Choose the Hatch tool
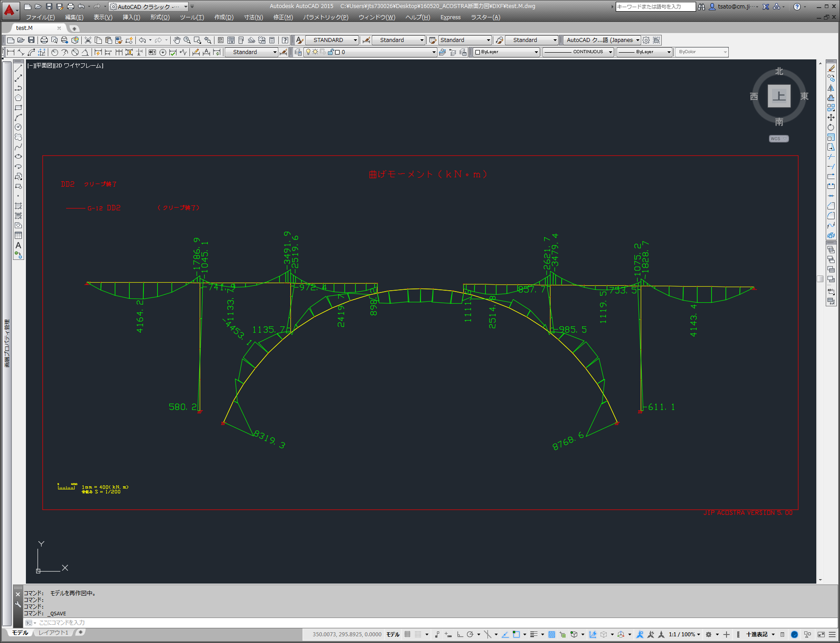Viewport: 840px width, 643px height. point(18,206)
